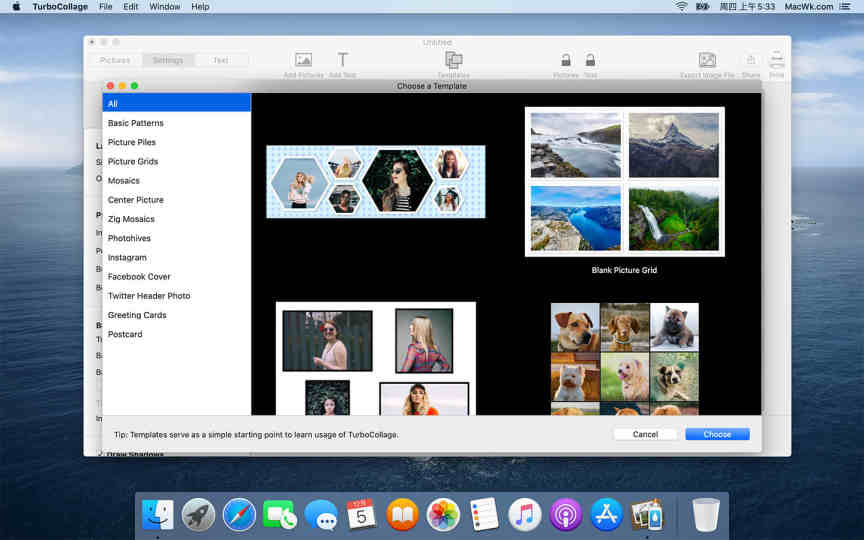The image size is (864, 540).
Task: Open Launchpad from the dock
Action: (x=198, y=515)
